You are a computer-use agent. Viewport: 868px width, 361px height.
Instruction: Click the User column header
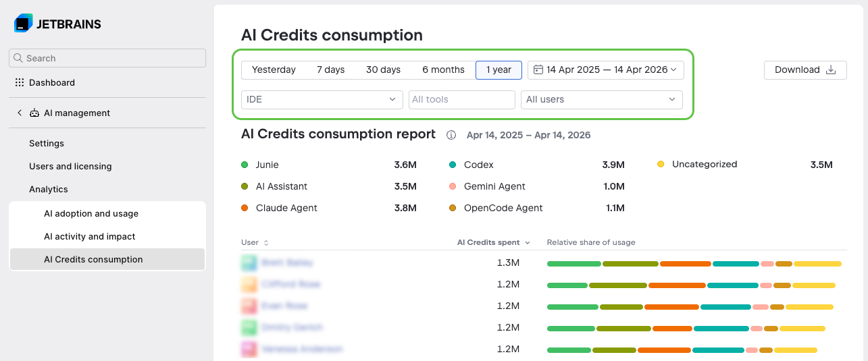pyautogui.click(x=250, y=242)
